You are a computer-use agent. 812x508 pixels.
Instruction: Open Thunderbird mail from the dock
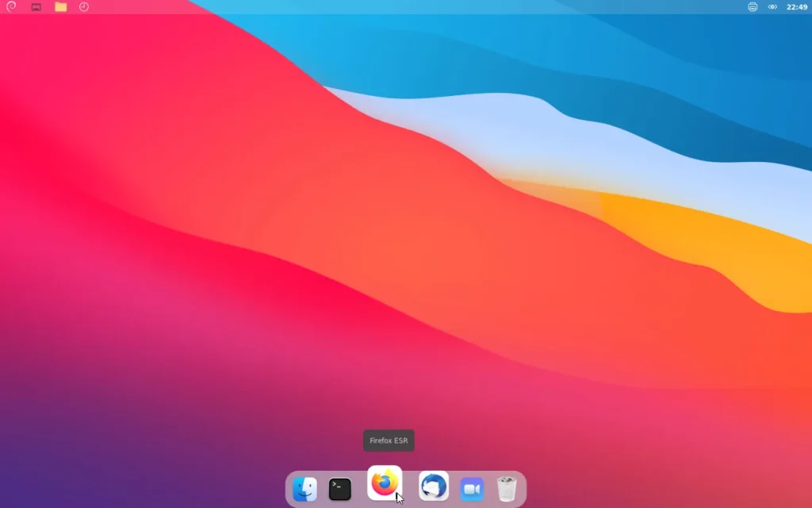434,486
